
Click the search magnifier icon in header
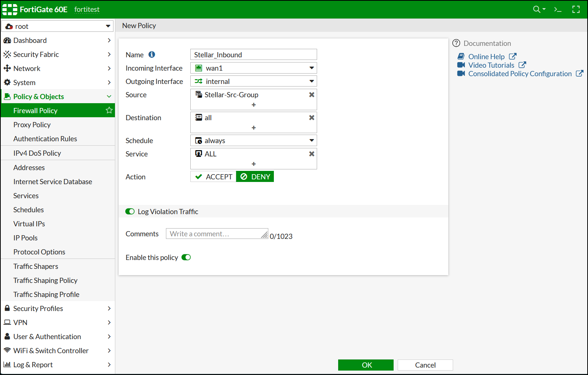[x=537, y=9]
